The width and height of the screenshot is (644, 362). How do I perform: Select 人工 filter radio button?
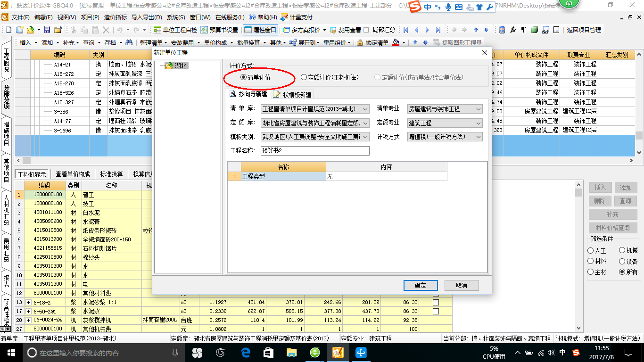pyautogui.click(x=591, y=251)
